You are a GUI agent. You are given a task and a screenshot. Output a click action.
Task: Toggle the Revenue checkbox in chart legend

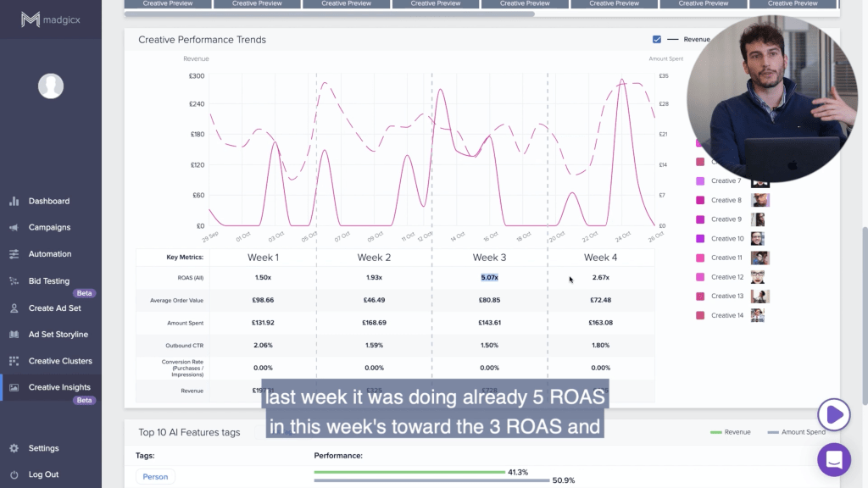pyautogui.click(x=657, y=39)
